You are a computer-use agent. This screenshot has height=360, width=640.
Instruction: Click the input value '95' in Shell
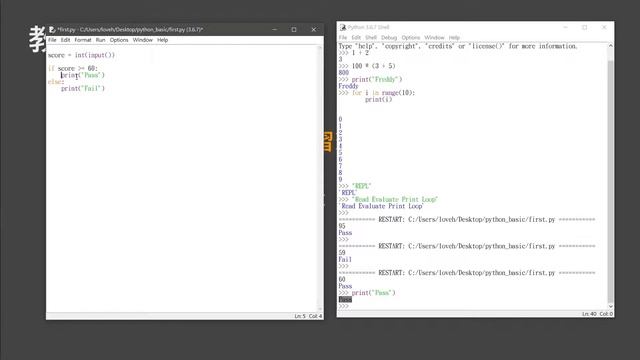(342, 226)
